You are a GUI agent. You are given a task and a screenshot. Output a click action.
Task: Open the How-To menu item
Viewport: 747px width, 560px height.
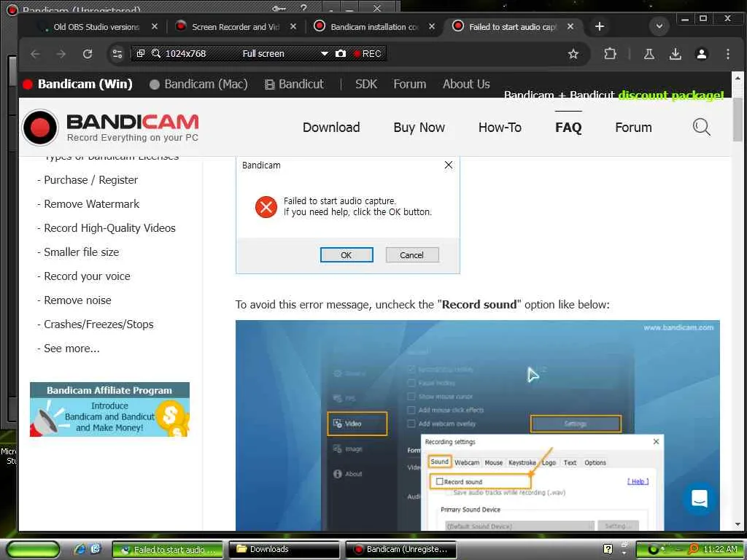pos(500,128)
